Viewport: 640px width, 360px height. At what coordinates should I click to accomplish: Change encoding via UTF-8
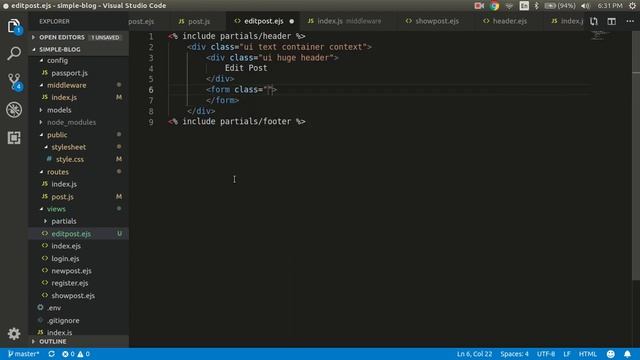click(x=546, y=354)
